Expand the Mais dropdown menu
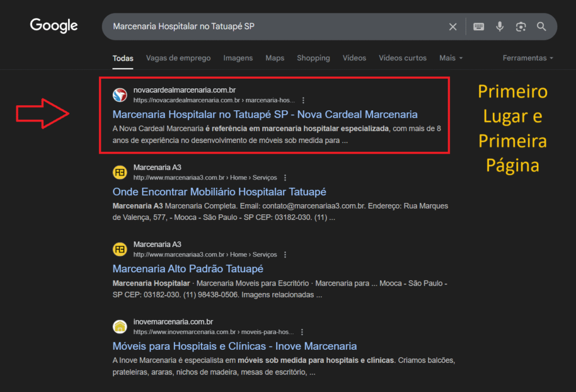 click(x=451, y=58)
